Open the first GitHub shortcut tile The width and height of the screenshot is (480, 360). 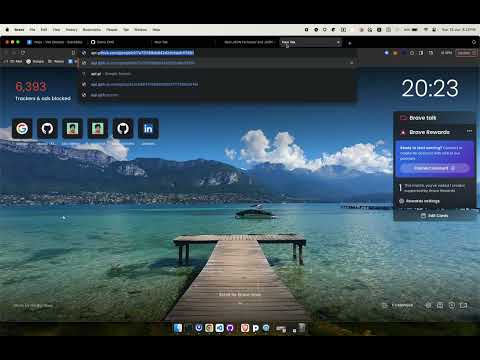click(47, 128)
